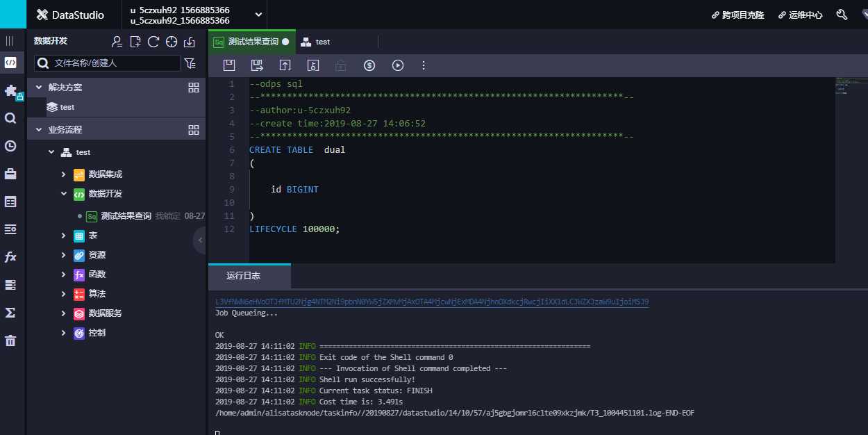Click the 'Job Queueing...' log line
This screenshot has height=435, width=868.
tap(247, 313)
